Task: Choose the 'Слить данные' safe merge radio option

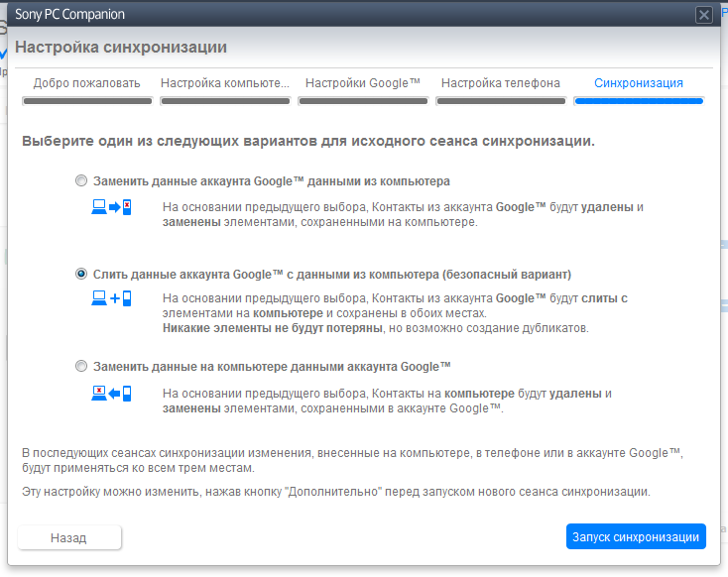Action: 81,274
